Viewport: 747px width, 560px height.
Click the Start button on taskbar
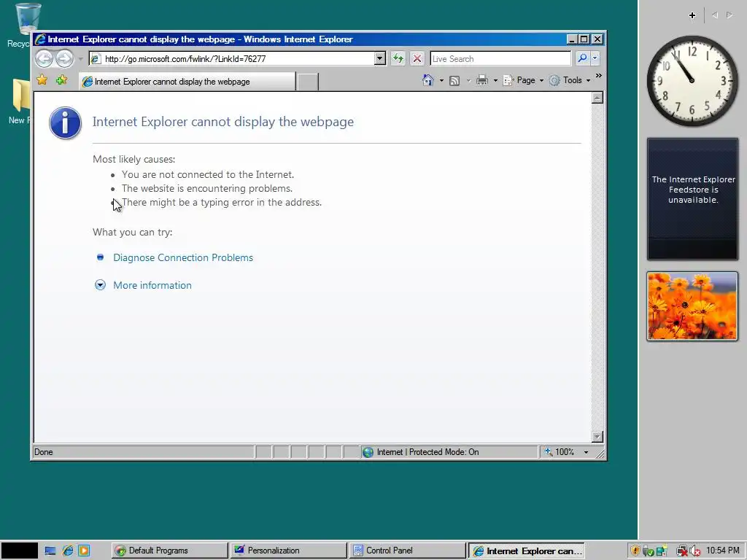[19, 551]
